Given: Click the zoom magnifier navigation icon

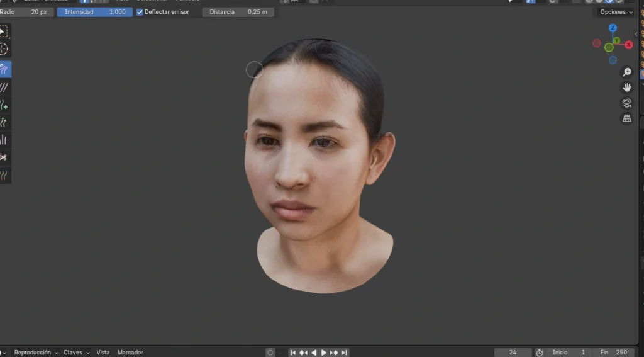Looking at the screenshot, I should pyautogui.click(x=627, y=72).
